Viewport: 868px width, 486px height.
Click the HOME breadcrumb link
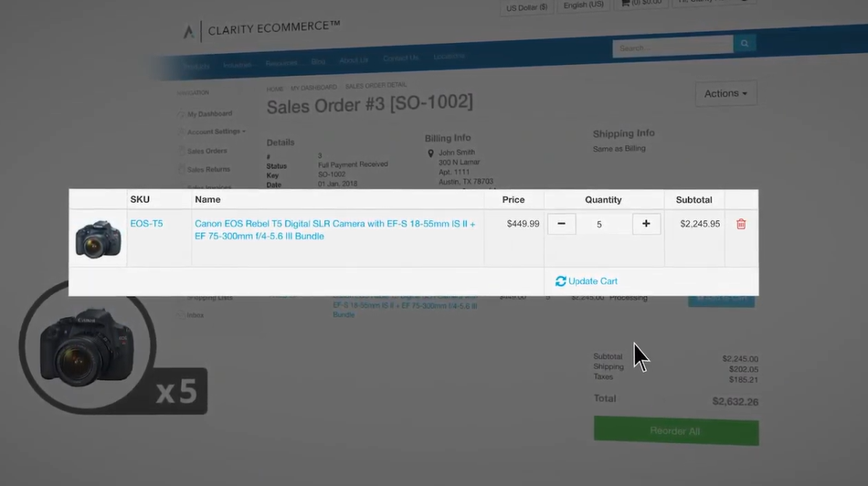point(275,90)
